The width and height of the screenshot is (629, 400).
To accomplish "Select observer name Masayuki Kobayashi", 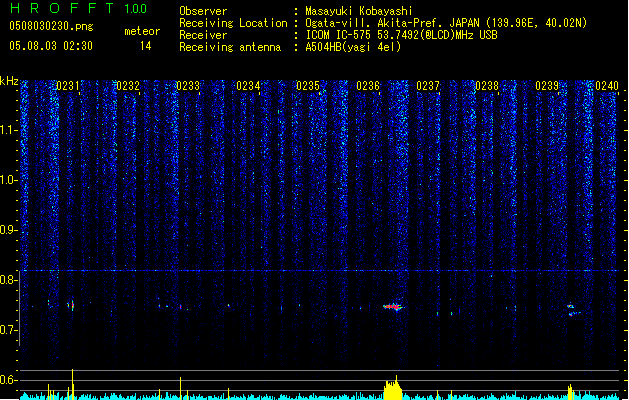I will pos(359,11).
